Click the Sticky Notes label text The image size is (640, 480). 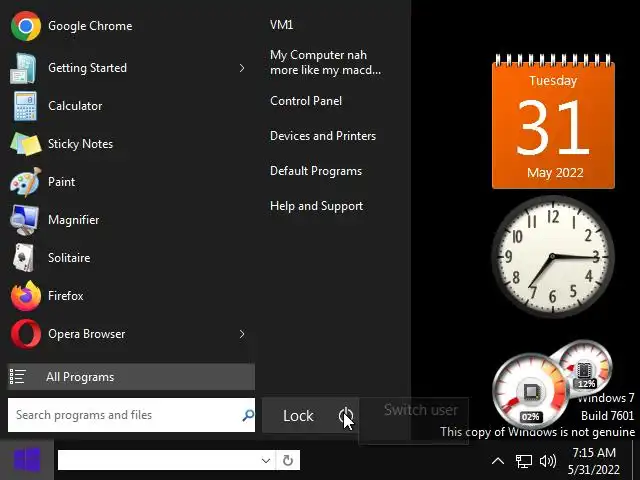point(80,144)
